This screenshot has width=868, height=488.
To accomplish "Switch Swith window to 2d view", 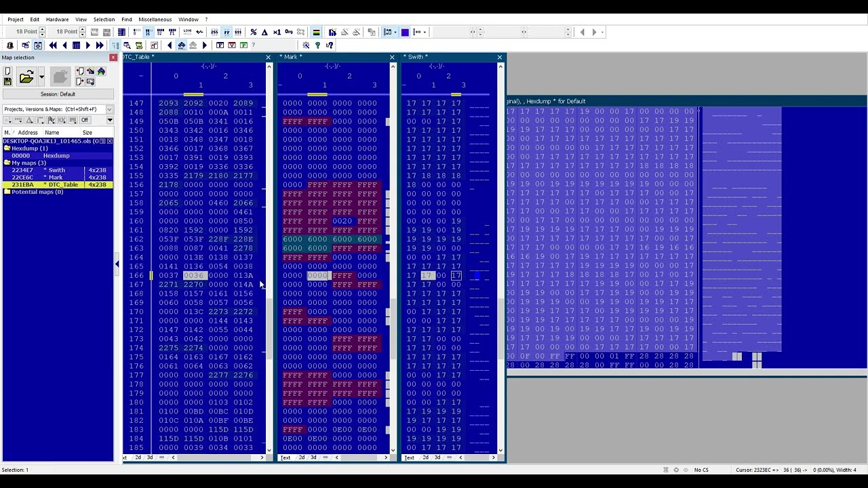I will [426, 457].
